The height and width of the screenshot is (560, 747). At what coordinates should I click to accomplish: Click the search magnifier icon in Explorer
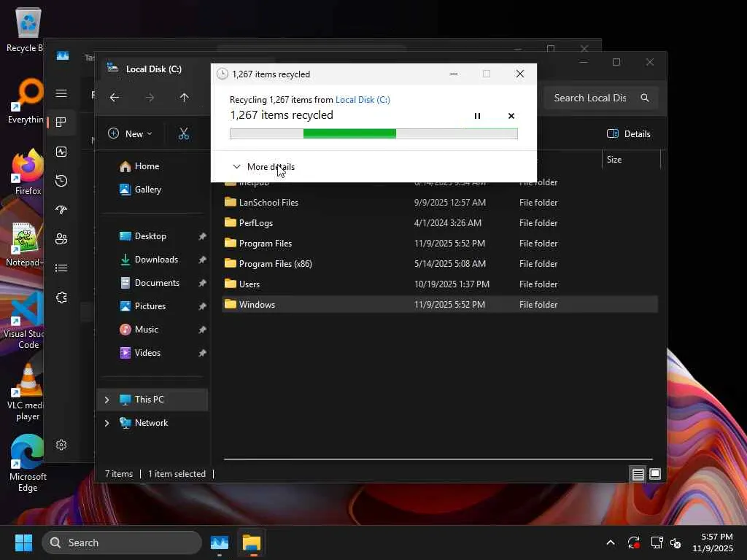click(645, 98)
